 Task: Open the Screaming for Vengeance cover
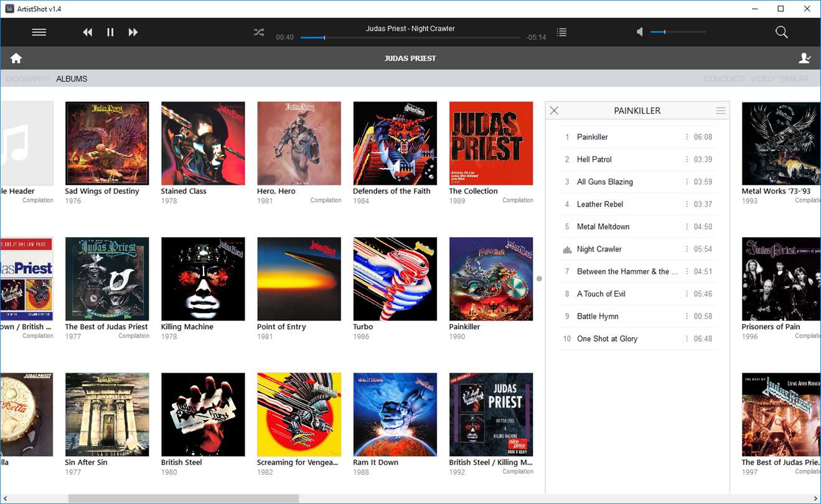(x=299, y=414)
